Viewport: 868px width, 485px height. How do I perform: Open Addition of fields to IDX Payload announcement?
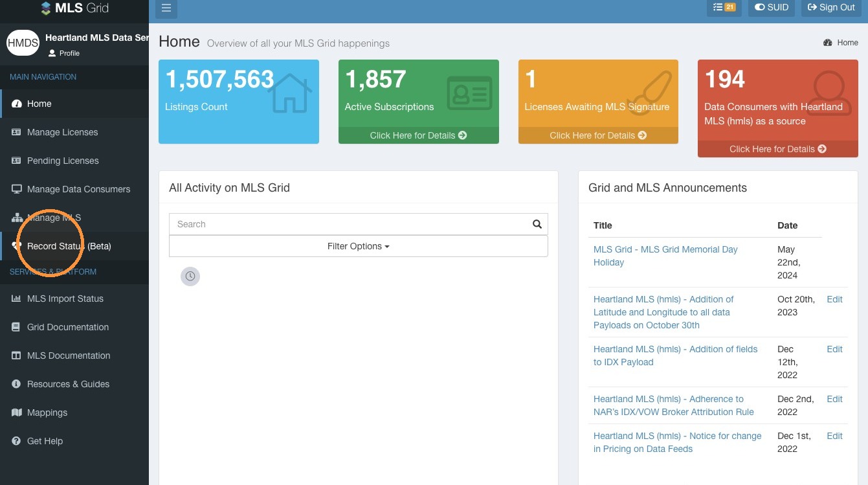(675, 355)
